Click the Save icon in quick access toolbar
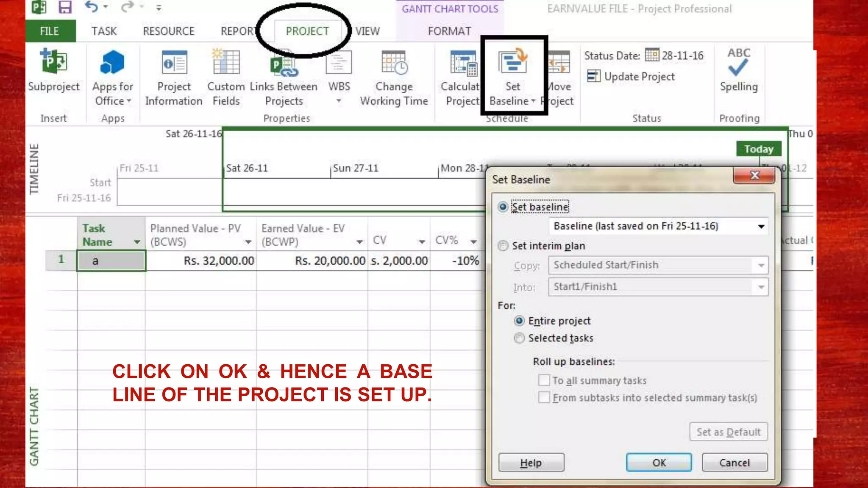 click(65, 7)
